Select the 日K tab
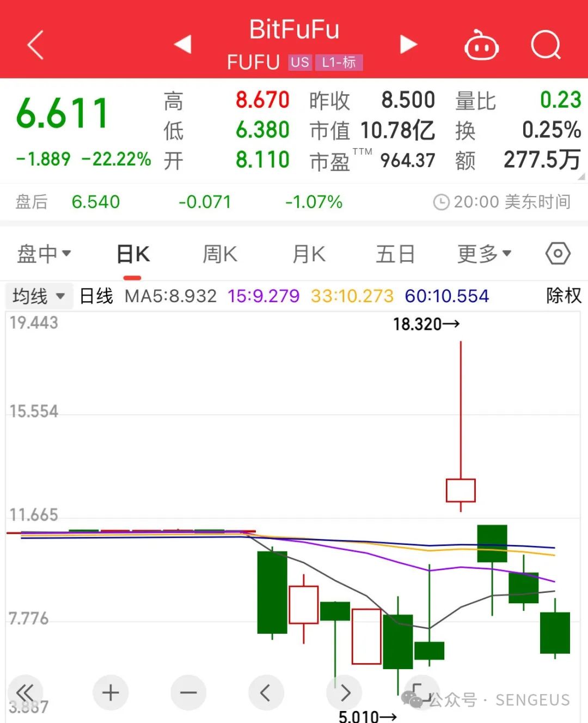 click(133, 254)
